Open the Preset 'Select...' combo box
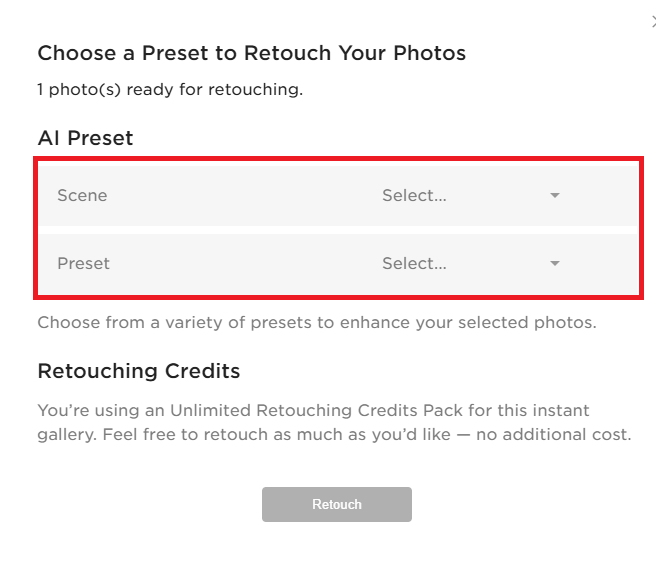 click(x=472, y=263)
